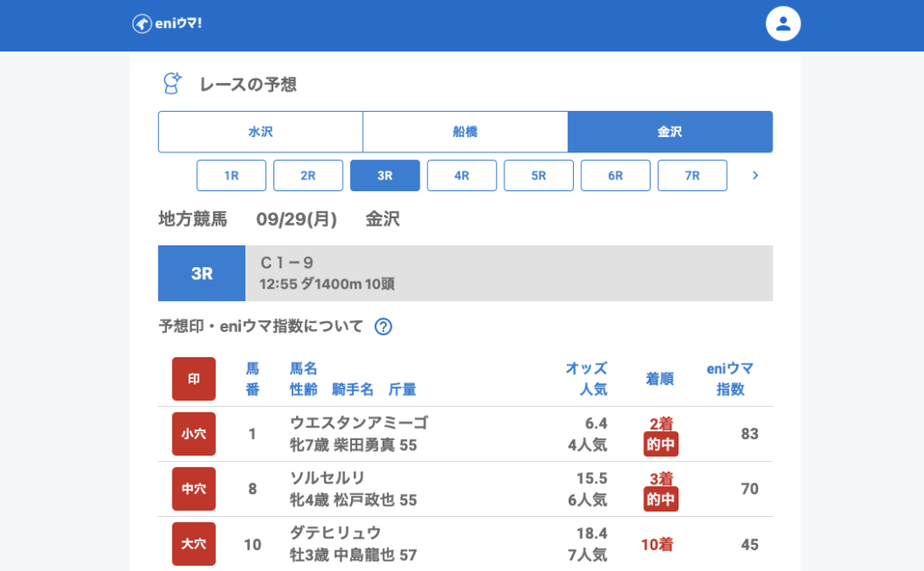Viewport: 924px width, 571px height.
Task: Expand more races with right chevron
Action: pos(755,176)
